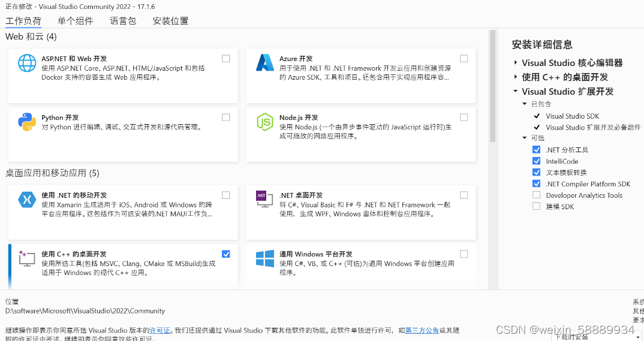Image resolution: width=644 pixels, height=341 pixels.
Task: Tick the .NET 桌面开发 checkbox
Action: click(x=464, y=195)
